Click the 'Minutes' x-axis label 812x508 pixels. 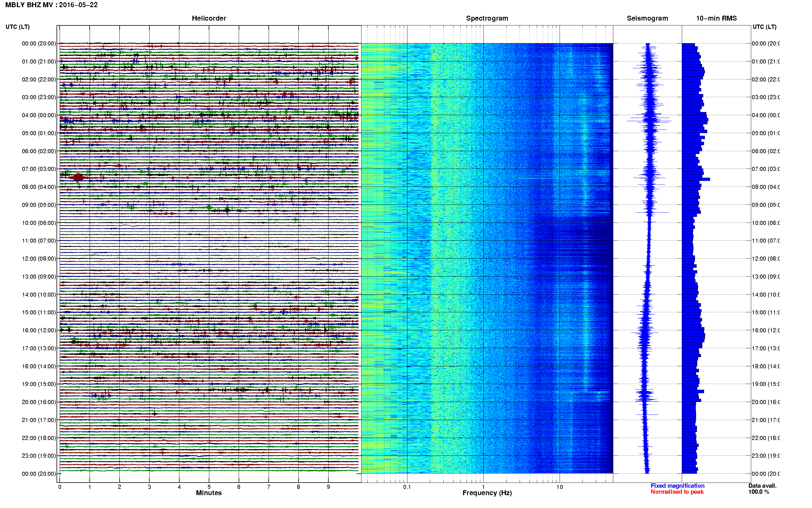[209, 493]
